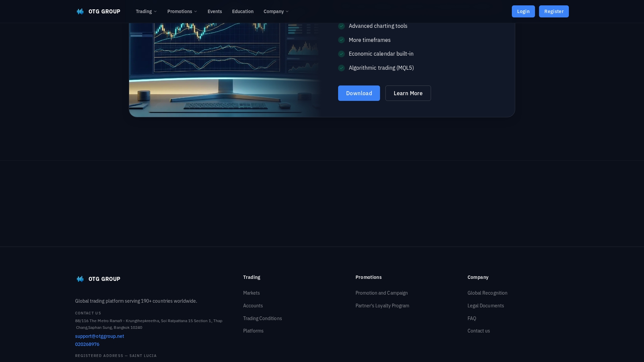This screenshot has height=362, width=644.
Task: Click the OTG Group logo icon in header
Action: (80, 11)
